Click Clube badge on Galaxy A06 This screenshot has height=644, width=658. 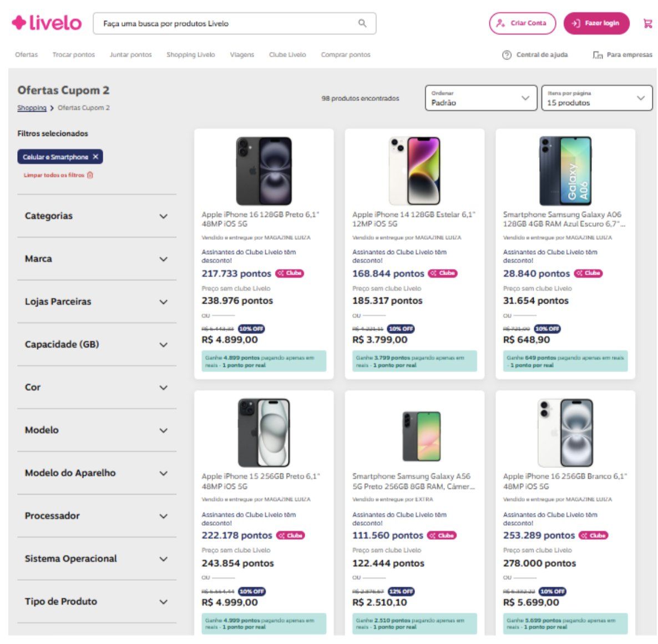(588, 273)
